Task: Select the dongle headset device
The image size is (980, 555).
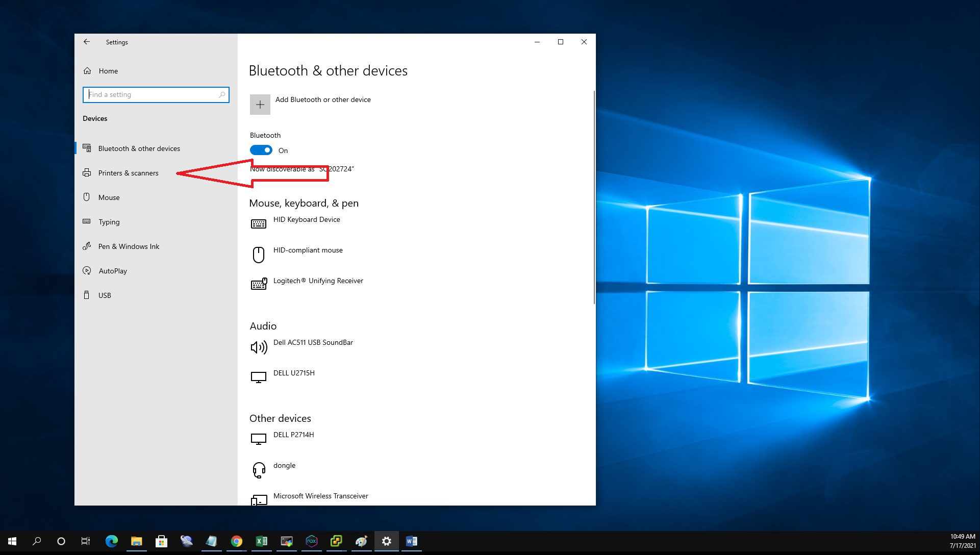Action: (x=284, y=466)
